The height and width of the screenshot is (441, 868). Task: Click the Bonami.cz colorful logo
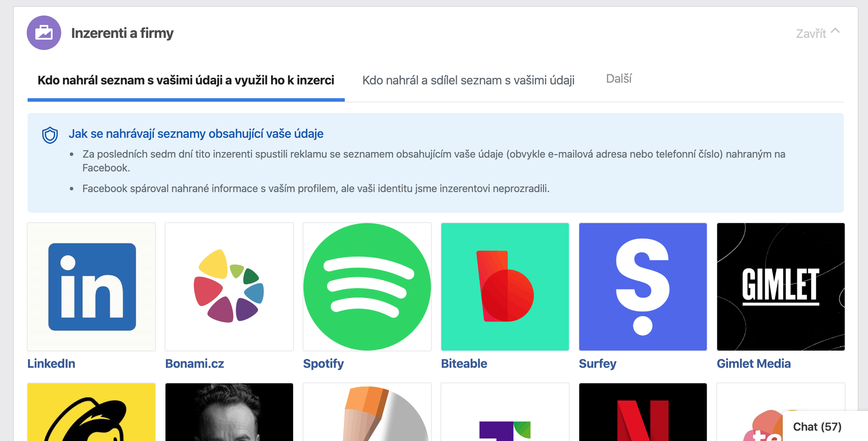pyautogui.click(x=229, y=287)
